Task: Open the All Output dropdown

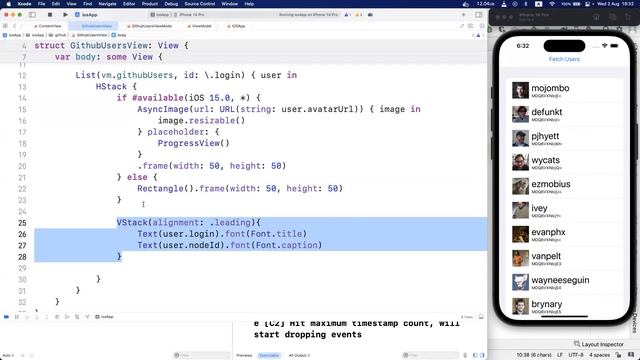Action: (x=299, y=355)
